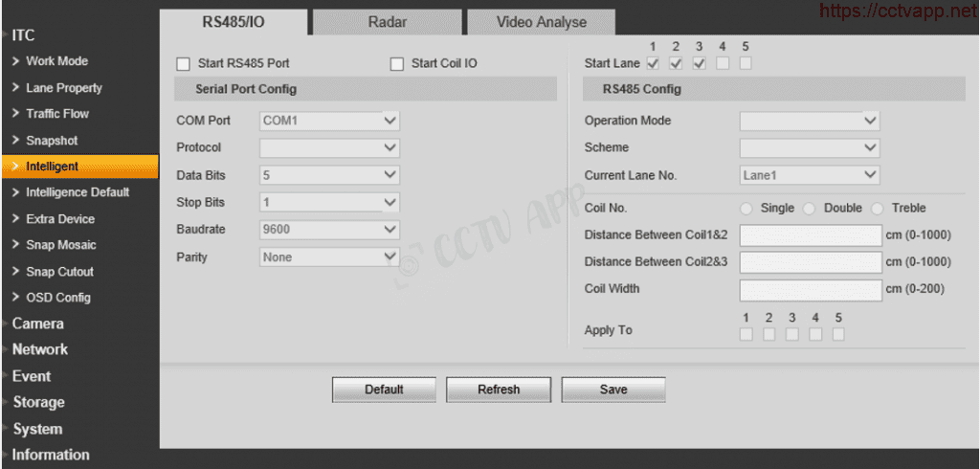Open the Video Analyse tab
The image size is (980, 469).
(541, 22)
